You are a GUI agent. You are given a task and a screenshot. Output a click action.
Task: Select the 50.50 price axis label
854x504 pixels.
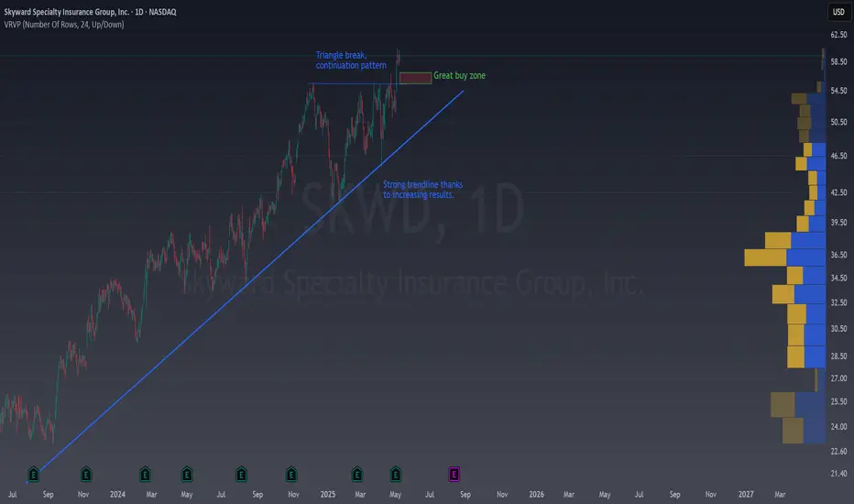(838, 122)
